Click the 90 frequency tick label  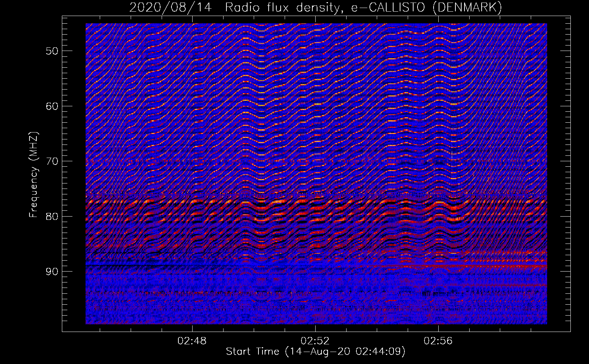[52, 272]
